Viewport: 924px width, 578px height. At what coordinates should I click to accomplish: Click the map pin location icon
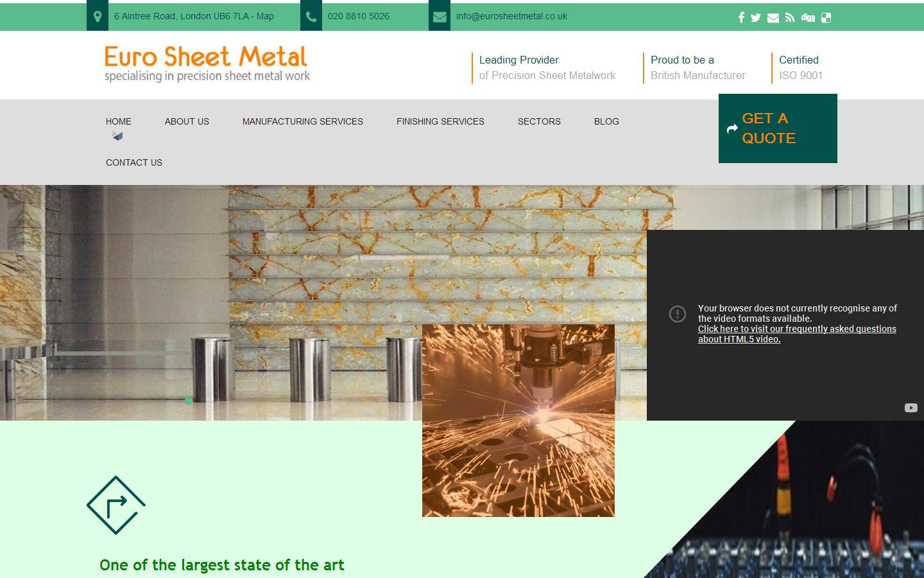pyautogui.click(x=98, y=17)
